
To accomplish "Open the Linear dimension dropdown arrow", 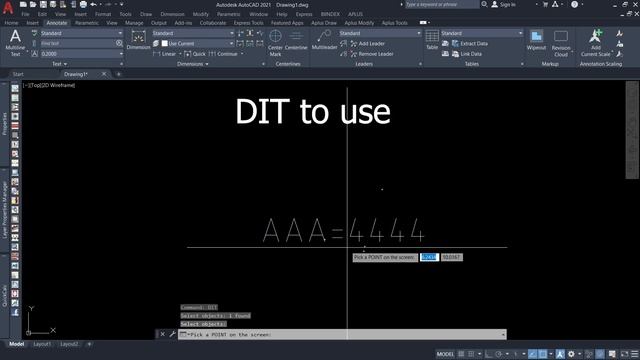I will (x=180, y=54).
